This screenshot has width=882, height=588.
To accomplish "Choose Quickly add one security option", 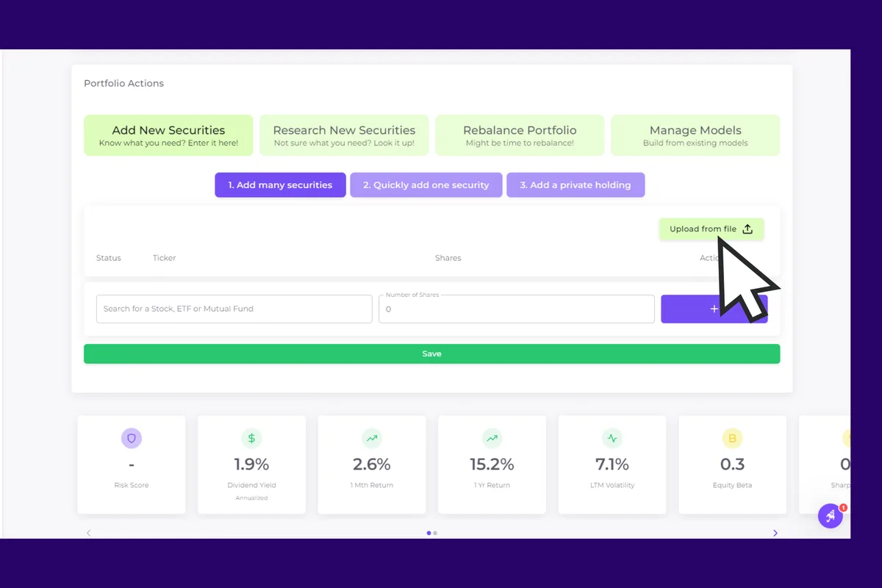I will pos(426,185).
